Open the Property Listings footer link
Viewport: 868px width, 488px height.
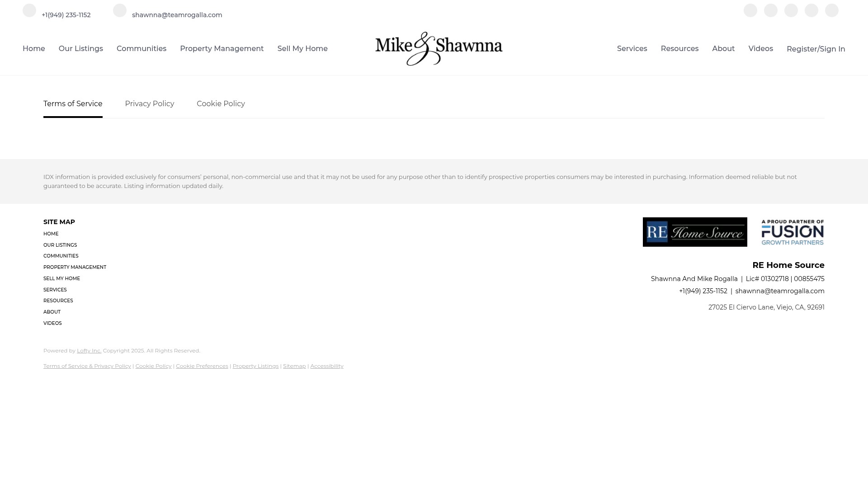[255, 366]
